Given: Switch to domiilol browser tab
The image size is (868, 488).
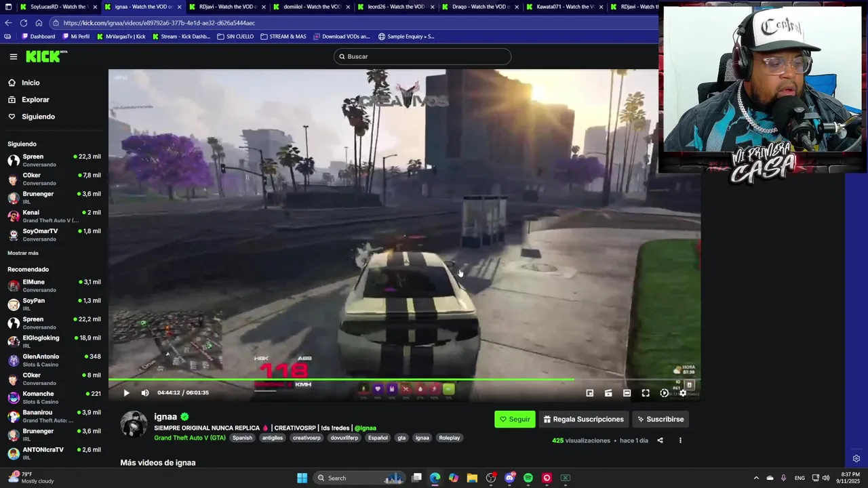Looking at the screenshot, I should (311, 7).
